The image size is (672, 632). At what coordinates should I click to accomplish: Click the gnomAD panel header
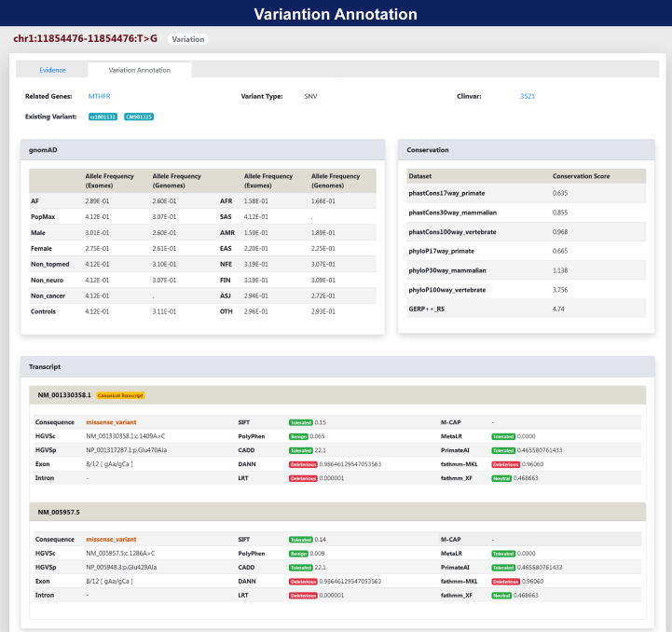202,150
